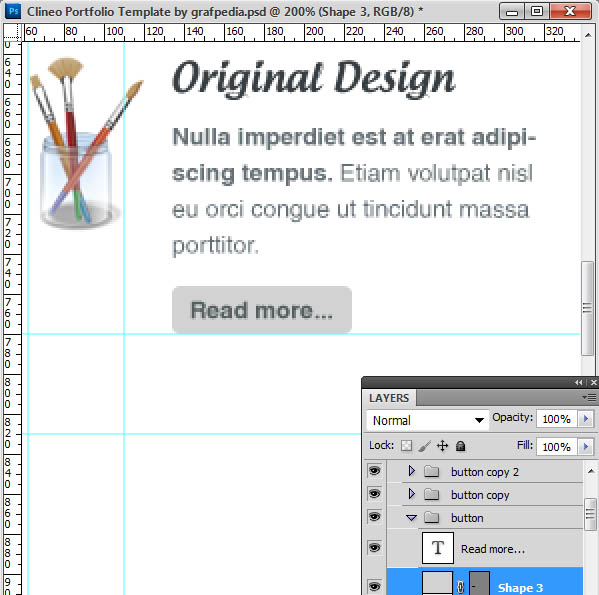Select the button copy 2 folder icon

click(431, 472)
